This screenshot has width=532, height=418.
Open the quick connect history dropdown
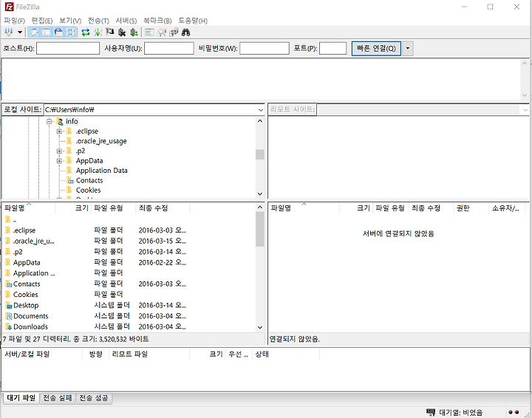[408, 49]
